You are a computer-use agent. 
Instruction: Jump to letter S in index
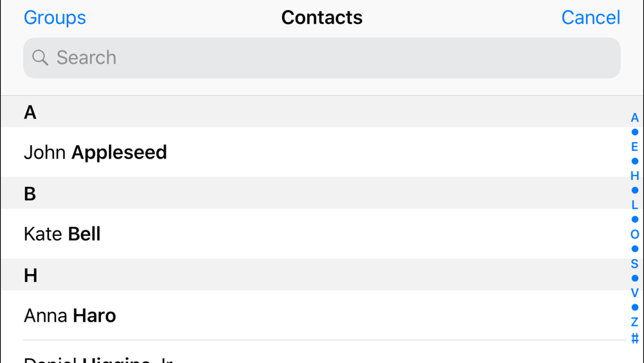(634, 264)
